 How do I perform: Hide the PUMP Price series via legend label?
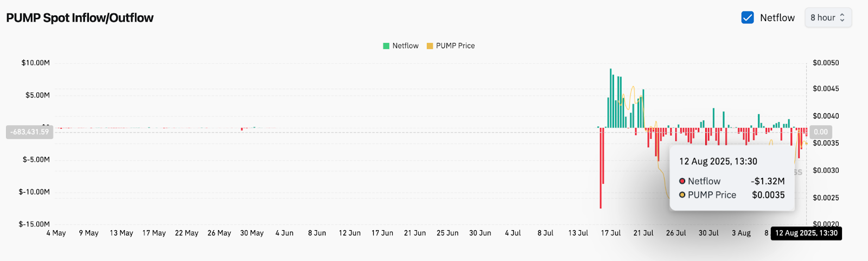click(455, 46)
